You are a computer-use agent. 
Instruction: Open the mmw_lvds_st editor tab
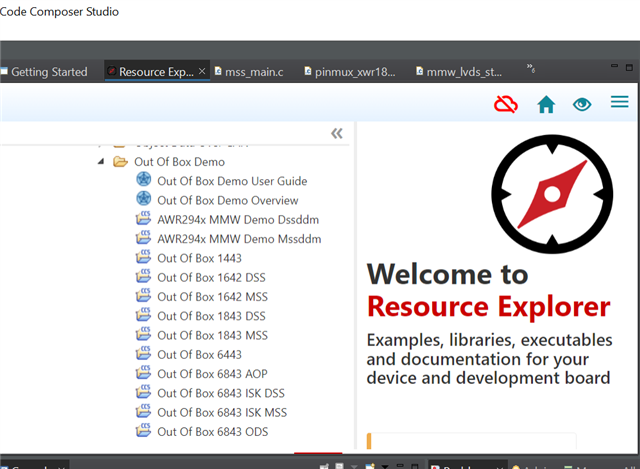pos(459,72)
